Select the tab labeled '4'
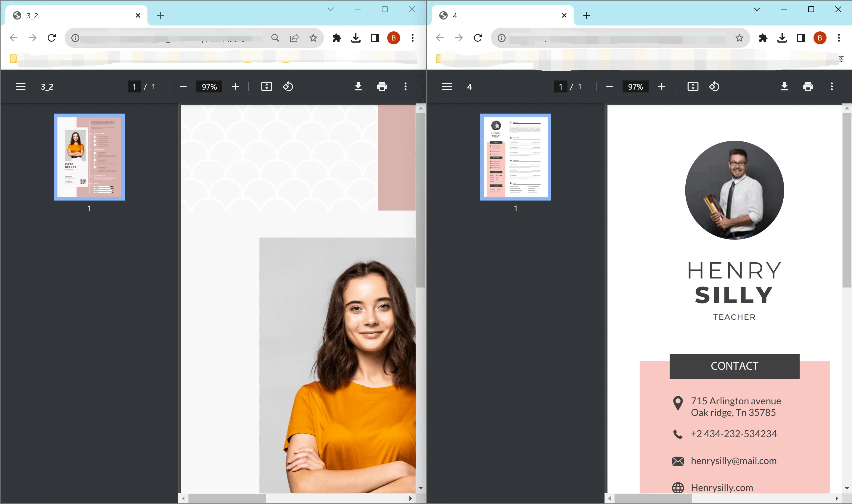Screen dimensions: 852x504 click(x=499, y=15)
